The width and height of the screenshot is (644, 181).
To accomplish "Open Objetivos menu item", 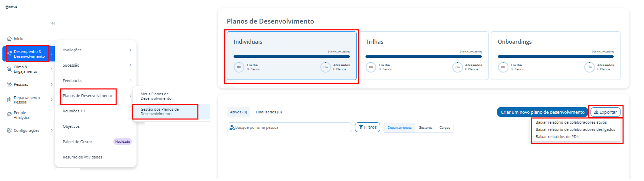I will (x=71, y=126).
